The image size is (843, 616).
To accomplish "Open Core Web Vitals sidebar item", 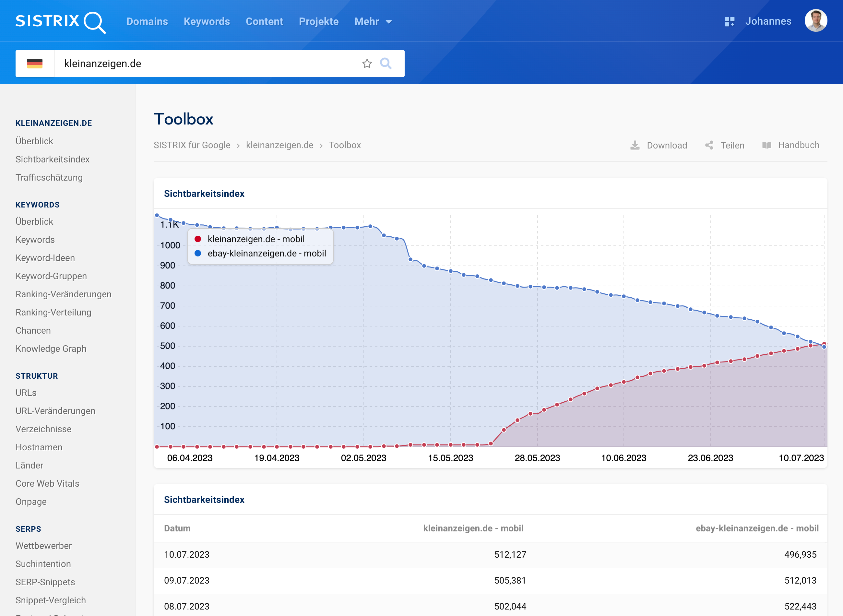I will (x=47, y=484).
